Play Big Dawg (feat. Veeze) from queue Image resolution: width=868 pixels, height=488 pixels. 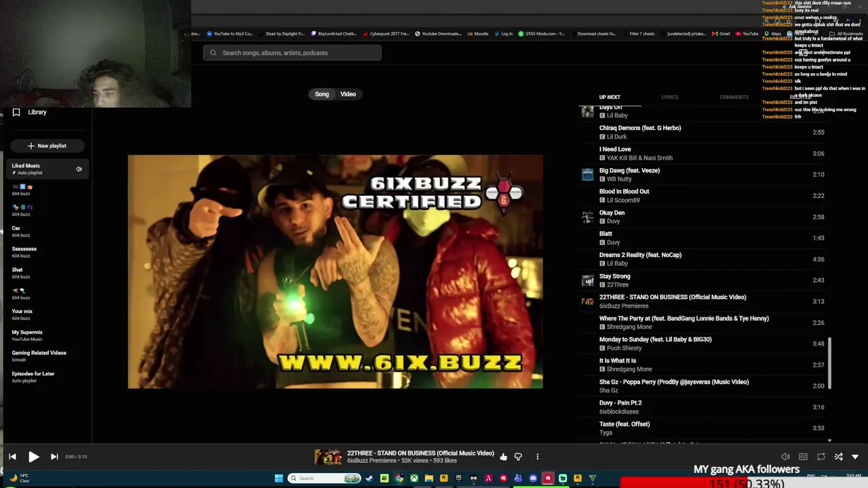coord(704,174)
